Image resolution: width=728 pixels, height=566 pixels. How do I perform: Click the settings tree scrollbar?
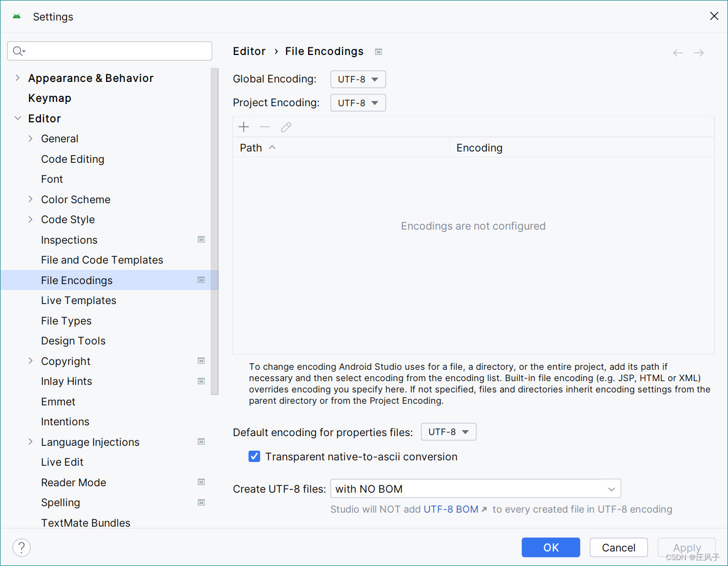click(215, 232)
